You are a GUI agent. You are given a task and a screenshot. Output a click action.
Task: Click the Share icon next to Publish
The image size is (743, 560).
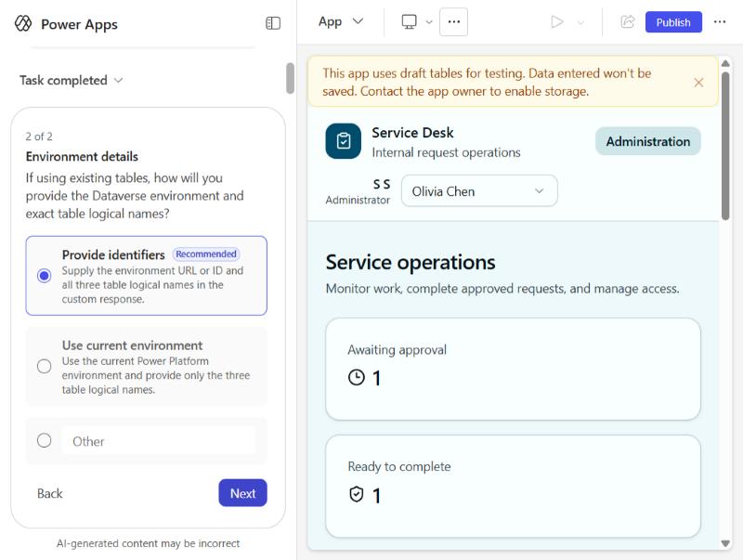click(628, 21)
